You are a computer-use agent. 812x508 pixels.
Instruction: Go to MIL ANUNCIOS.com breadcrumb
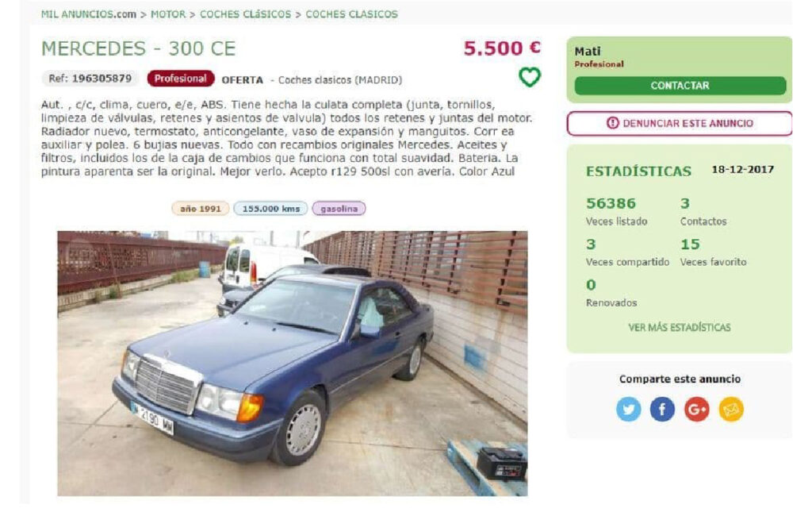(89, 14)
